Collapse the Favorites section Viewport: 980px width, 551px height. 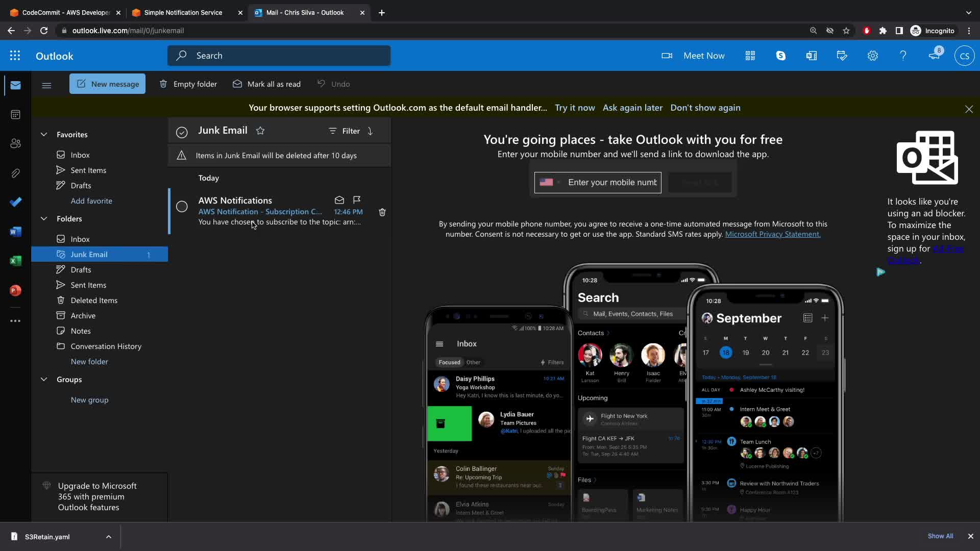pyautogui.click(x=44, y=135)
